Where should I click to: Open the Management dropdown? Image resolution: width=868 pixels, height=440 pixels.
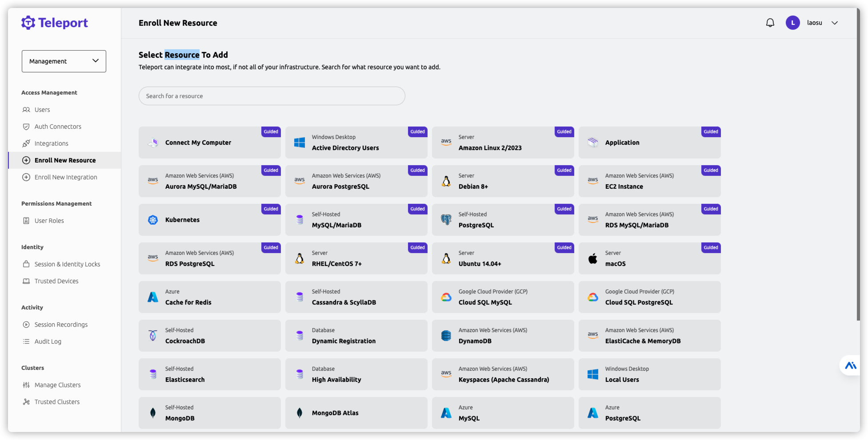[x=64, y=61]
